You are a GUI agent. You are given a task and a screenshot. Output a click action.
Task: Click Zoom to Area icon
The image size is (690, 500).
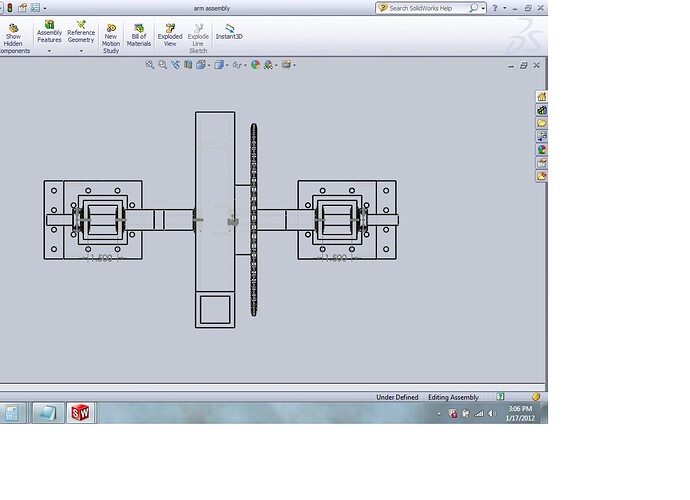click(162, 65)
